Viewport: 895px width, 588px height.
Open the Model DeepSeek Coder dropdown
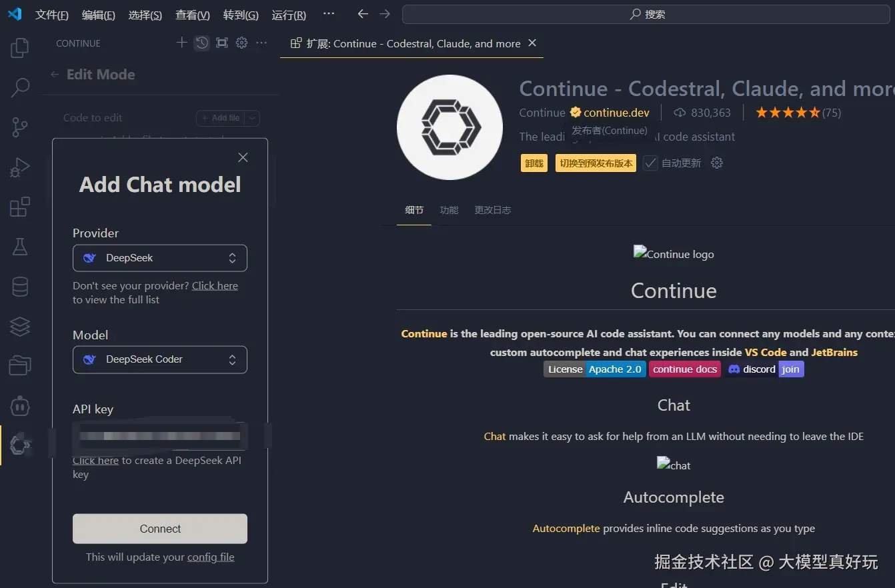pos(160,359)
